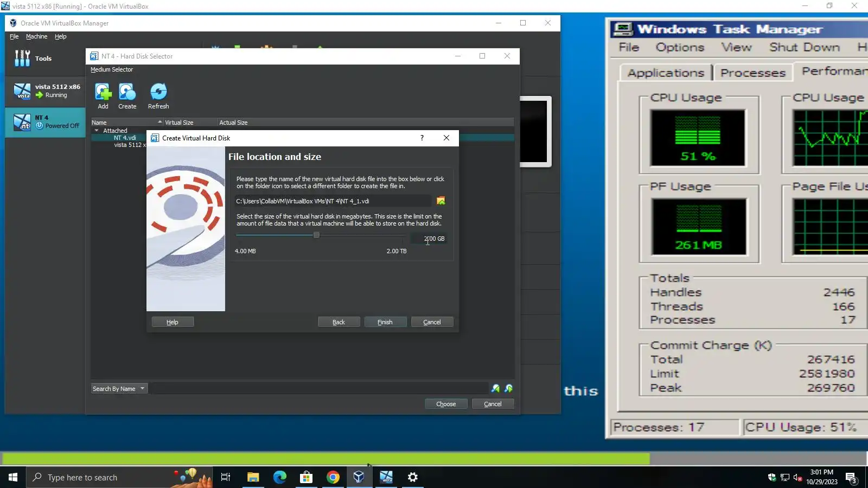868x488 pixels.
Task: Close the Create Virtual Hard Disk dialog
Action: pyautogui.click(x=446, y=138)
